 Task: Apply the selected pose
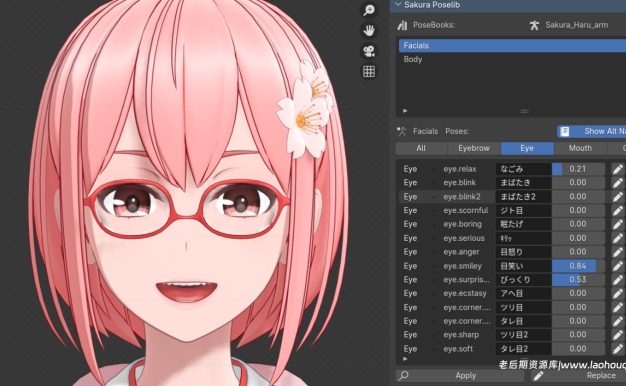pos(460,376)
